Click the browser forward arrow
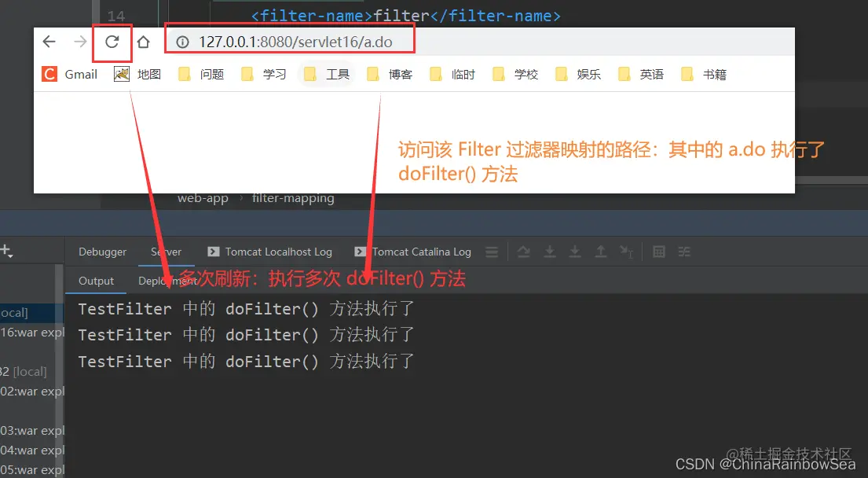 81,42
